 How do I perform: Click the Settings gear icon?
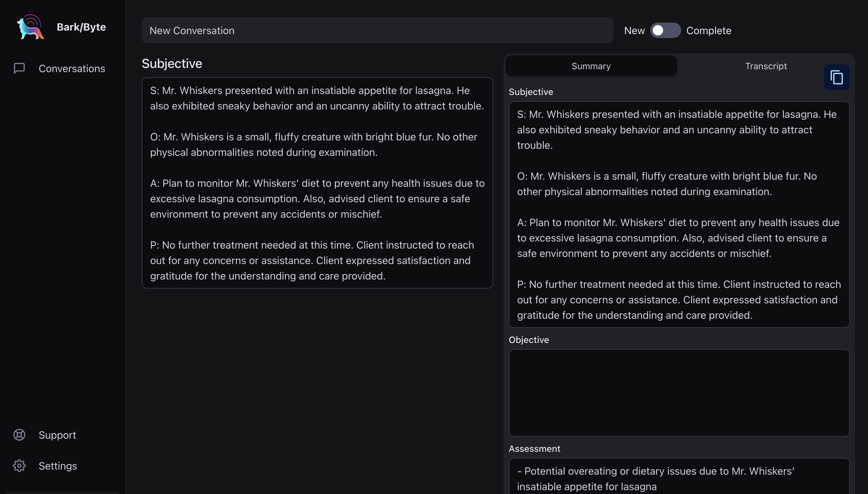tap(19, 466)
